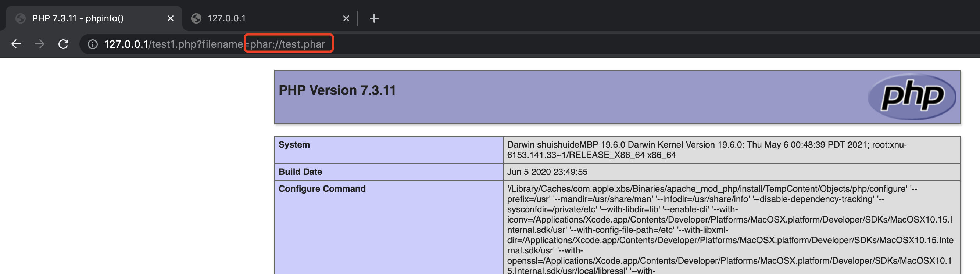Select the System row label

point(294,145)
